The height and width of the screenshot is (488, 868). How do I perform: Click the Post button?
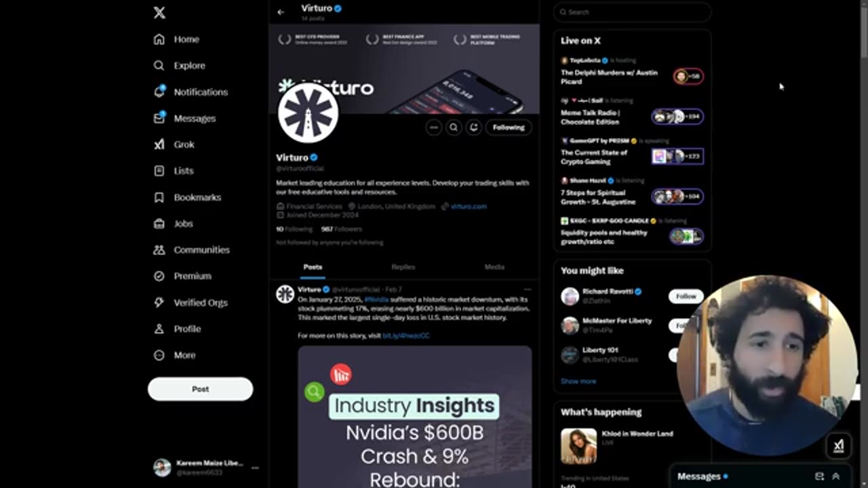(x=200, y=389)
